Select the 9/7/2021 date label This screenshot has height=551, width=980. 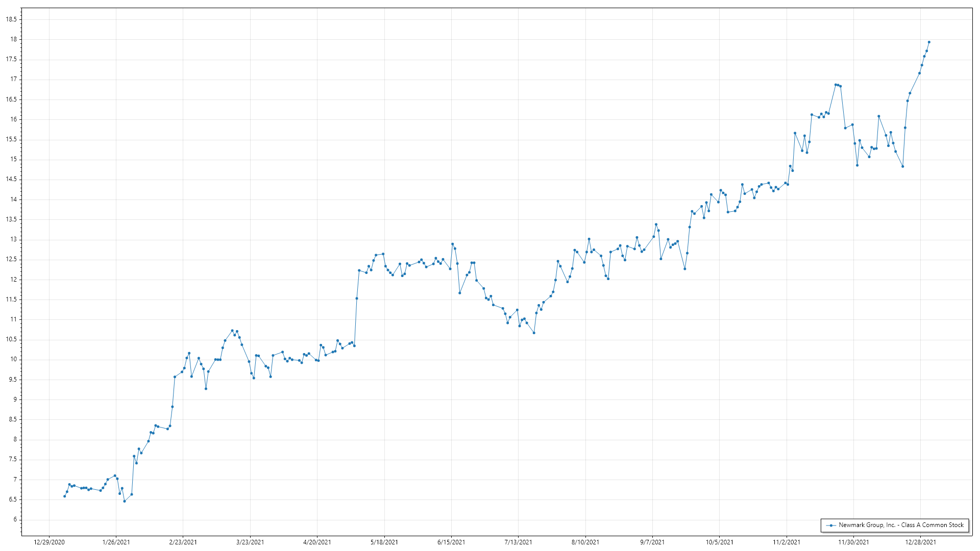[652, 542]
